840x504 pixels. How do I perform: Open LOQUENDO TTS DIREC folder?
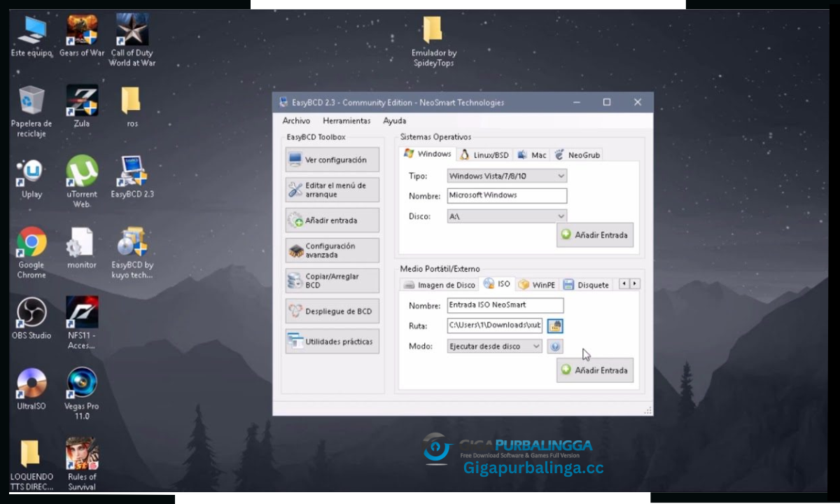point(31,464)
